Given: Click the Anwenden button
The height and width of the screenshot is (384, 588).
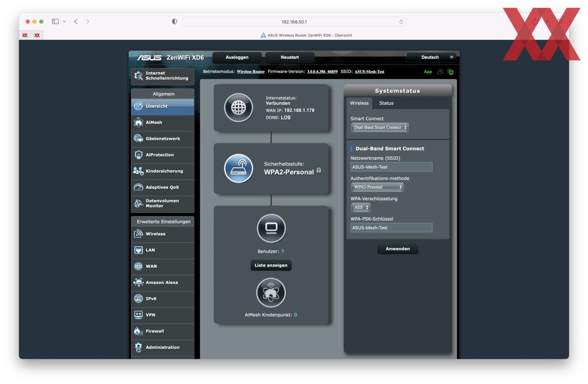Looking at the screenshot, I should click(398, 249).
